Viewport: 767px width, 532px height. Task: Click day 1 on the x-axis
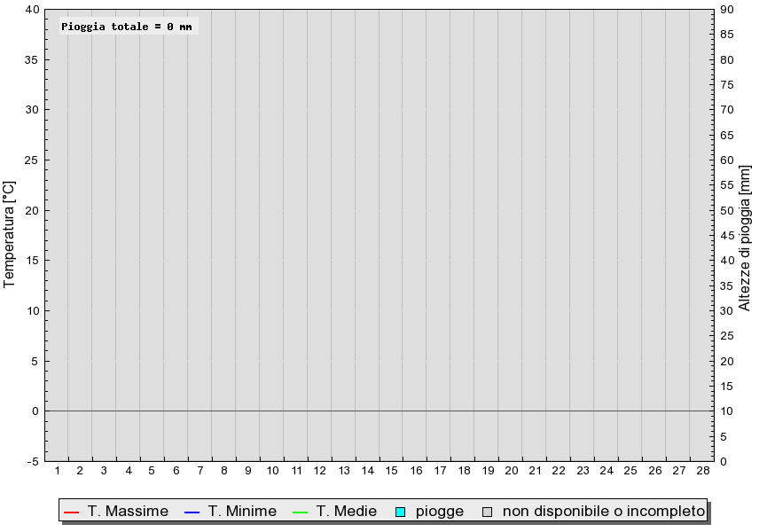tap(57, 470)
